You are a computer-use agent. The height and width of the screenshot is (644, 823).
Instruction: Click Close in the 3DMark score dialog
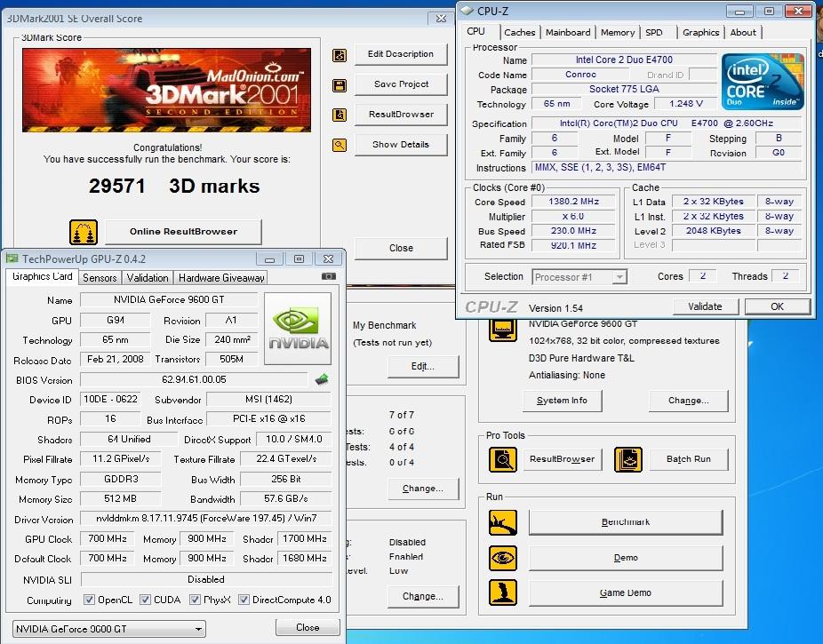click(401, 248)
